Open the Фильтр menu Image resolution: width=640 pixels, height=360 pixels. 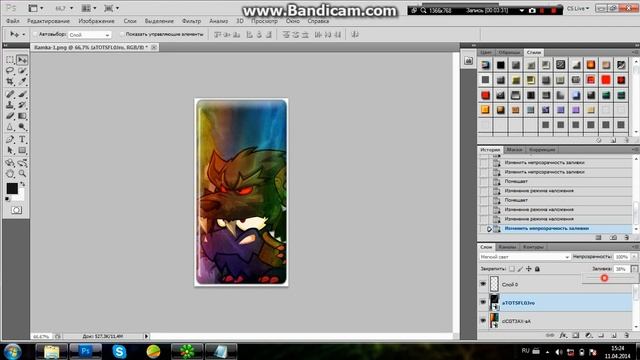tap(191, 21)
